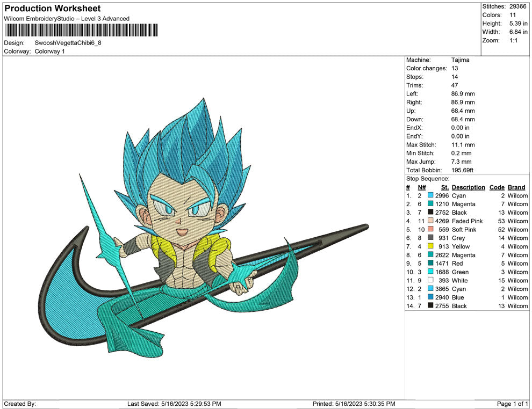The image size is (532, 409).
Task: Click the stitch count 29366
Action: tap(518, 6)
